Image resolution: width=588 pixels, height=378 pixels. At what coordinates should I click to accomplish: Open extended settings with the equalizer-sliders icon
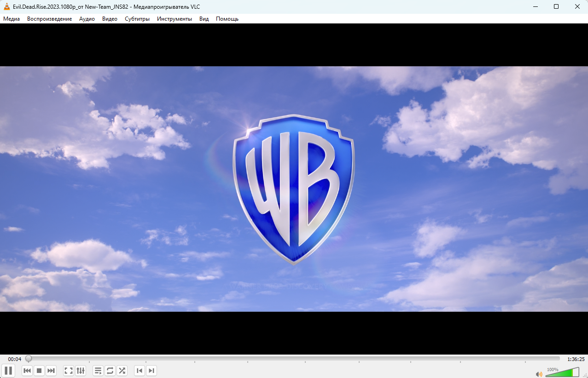[81, 371]
